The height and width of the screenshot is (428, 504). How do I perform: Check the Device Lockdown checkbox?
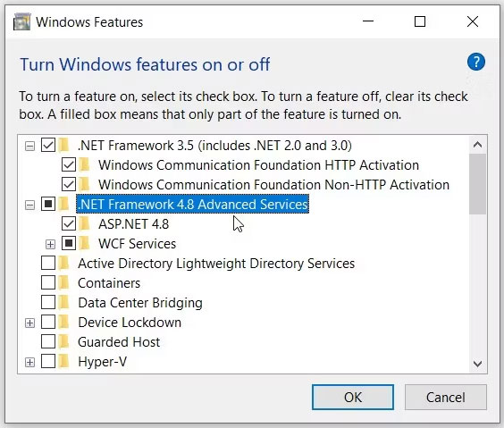48,322
